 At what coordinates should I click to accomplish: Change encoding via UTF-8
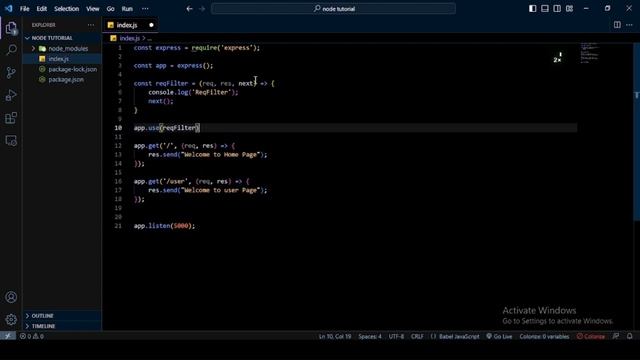point(396,336)
